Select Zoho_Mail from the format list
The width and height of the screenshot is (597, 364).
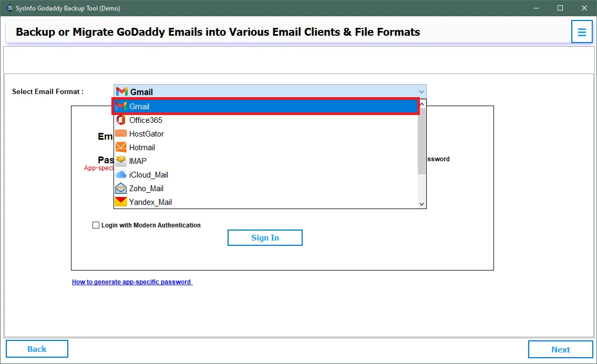coord(266,189)
